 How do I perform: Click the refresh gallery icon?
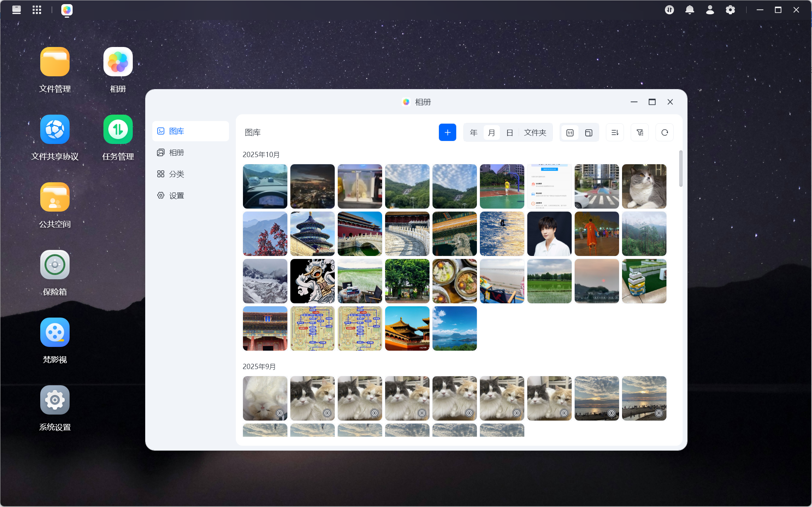(x=665, y=132)
